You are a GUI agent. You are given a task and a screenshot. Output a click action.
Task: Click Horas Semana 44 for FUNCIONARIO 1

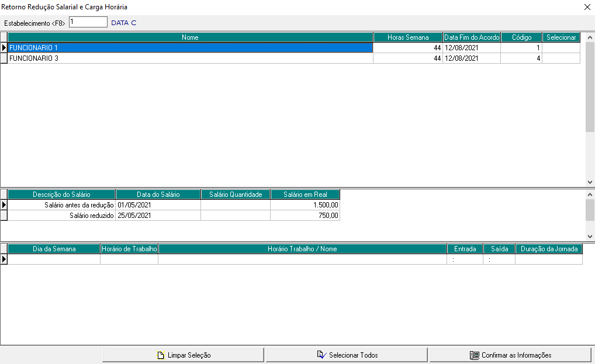(x=408, y=48)
